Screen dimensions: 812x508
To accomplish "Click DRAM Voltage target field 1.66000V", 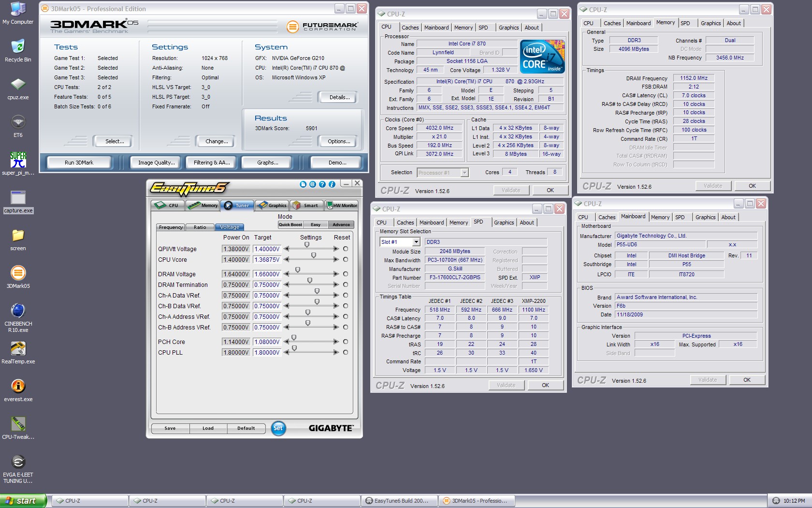I will point(267,274).
